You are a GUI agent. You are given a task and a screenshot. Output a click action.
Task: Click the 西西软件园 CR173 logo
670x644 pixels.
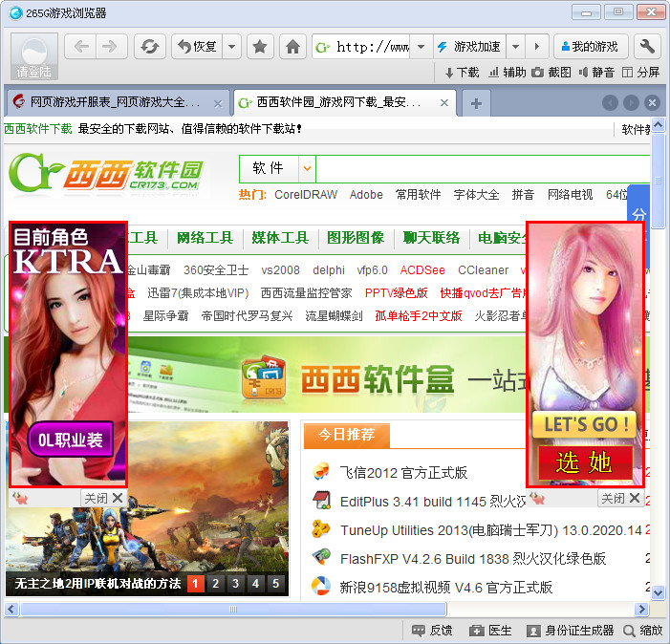tap(106, 174)
